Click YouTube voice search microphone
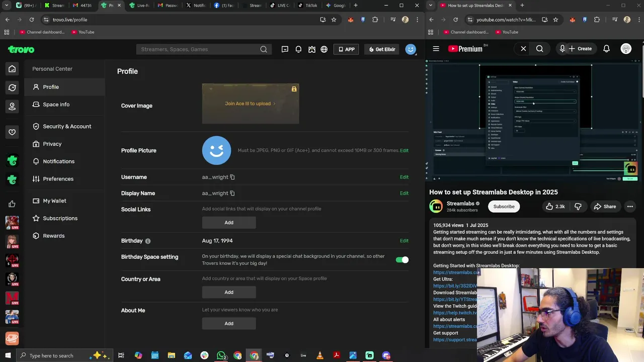Viewport: 644px width, 362px height. pos(562,49)
